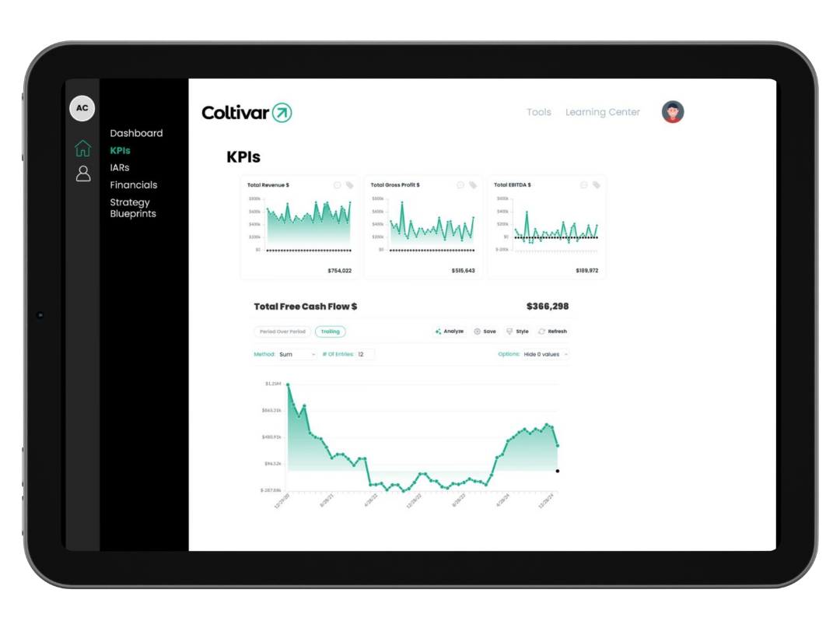Switch to Period Over Period mode
Screen dimensions: 840x621
[282, 332]
